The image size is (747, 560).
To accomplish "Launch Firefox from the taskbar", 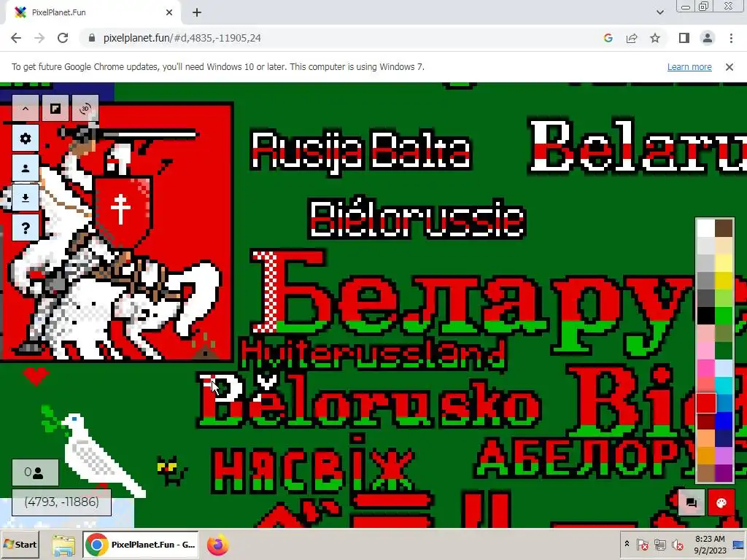I will coord(217,545).
